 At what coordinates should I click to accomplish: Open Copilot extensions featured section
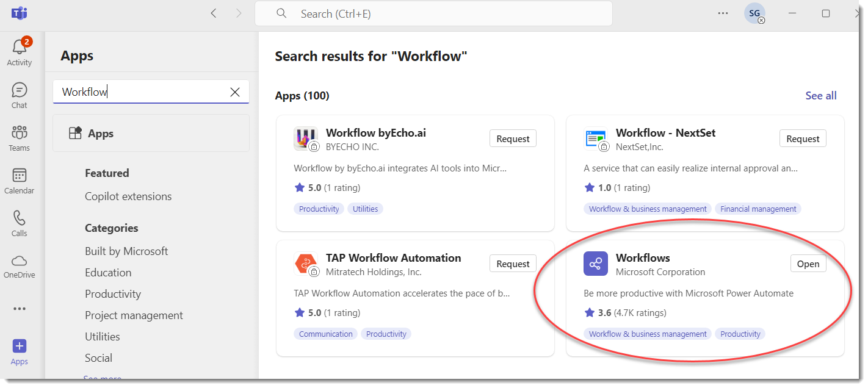pos(128,196)
